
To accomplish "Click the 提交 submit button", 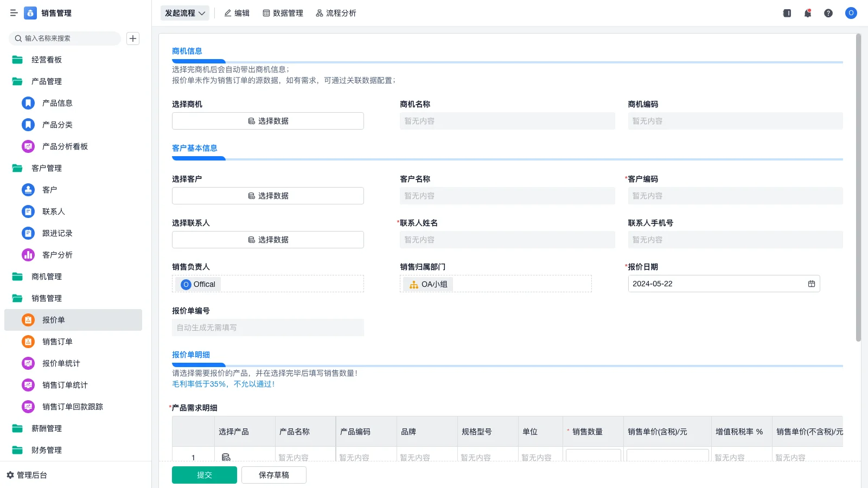I will point(204,474).
